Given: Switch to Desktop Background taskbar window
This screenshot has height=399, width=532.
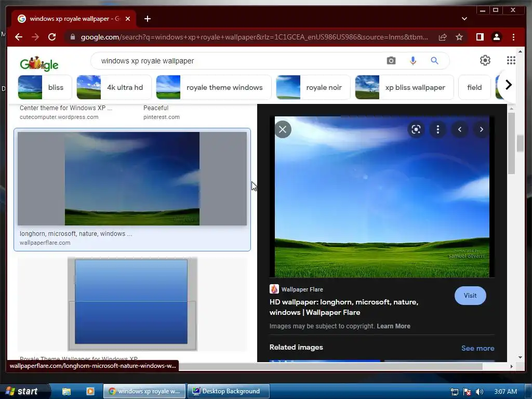Looking at the screenshot, I should click(229, 391).
